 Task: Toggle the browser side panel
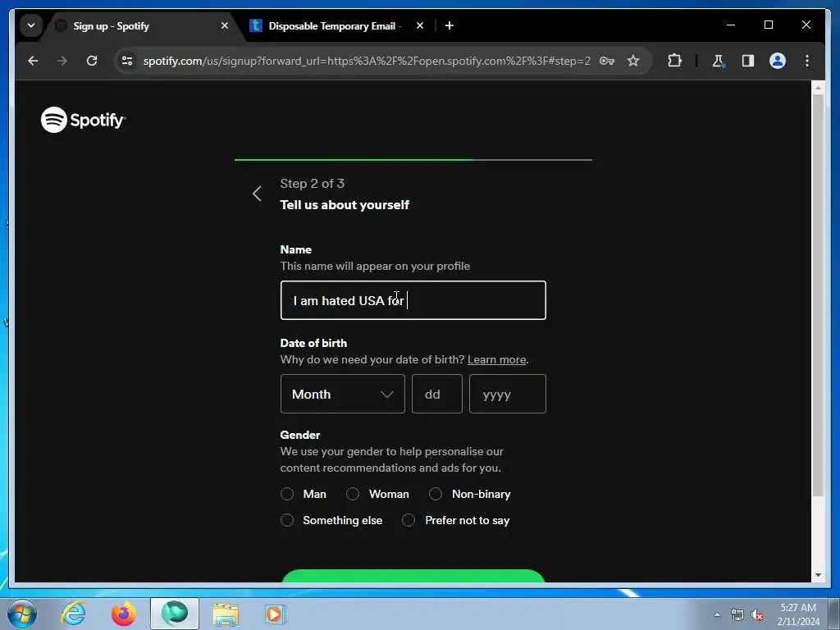(748, 61)
